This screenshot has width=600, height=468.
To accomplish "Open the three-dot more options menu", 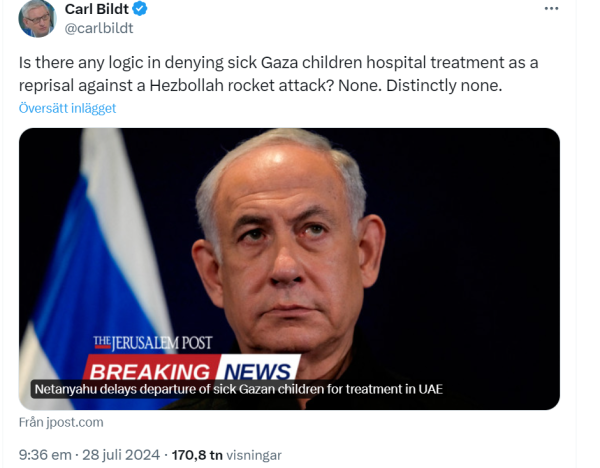I will pos(551,8).
